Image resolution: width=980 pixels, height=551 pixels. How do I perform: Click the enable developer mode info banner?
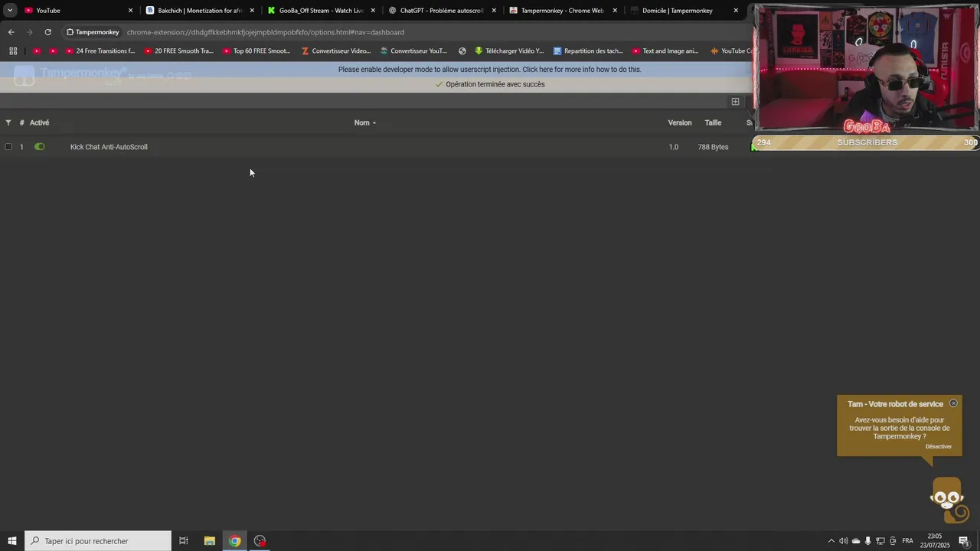pos(490,70)
